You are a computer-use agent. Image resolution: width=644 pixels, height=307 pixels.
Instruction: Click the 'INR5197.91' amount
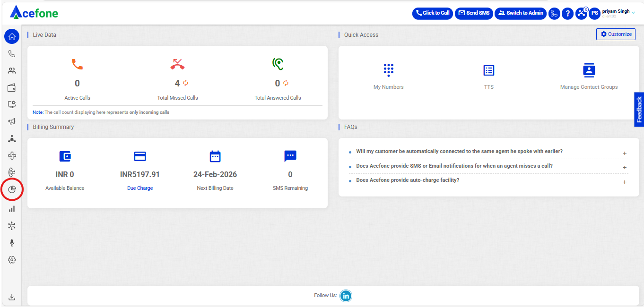[x=140, y=174]
